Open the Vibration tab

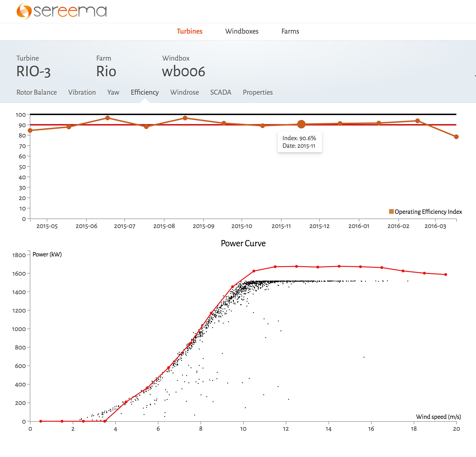click(82, 92)
